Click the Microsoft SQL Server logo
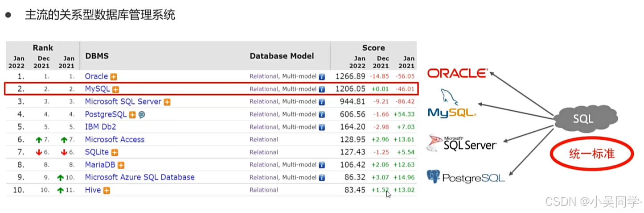Viewport: 644px width, 213px height. pos(461,143)
